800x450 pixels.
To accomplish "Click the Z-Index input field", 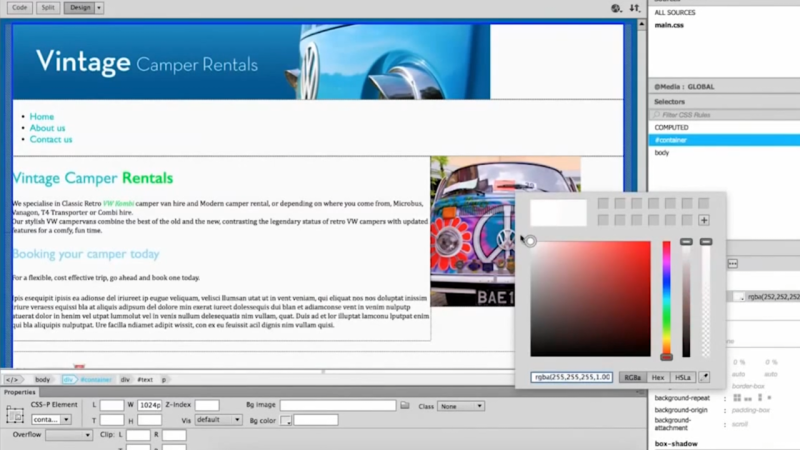I will coord(207,405).
